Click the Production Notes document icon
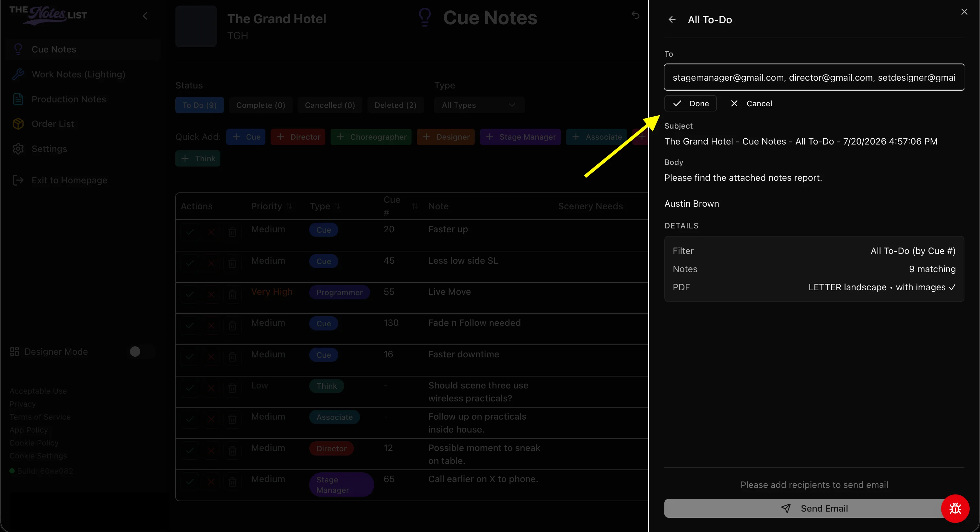This screenshot has width=980, height=532. [x=18, y=99]
